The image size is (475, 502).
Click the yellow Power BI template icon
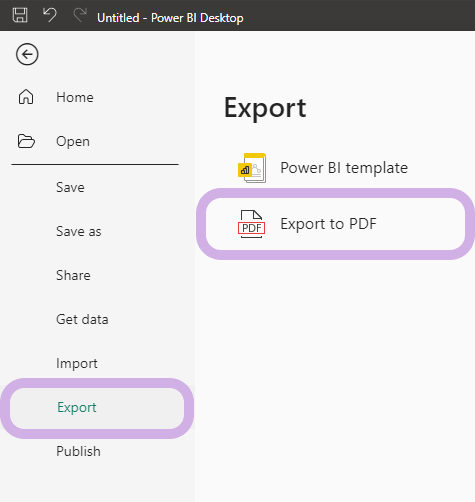point(252,168)
